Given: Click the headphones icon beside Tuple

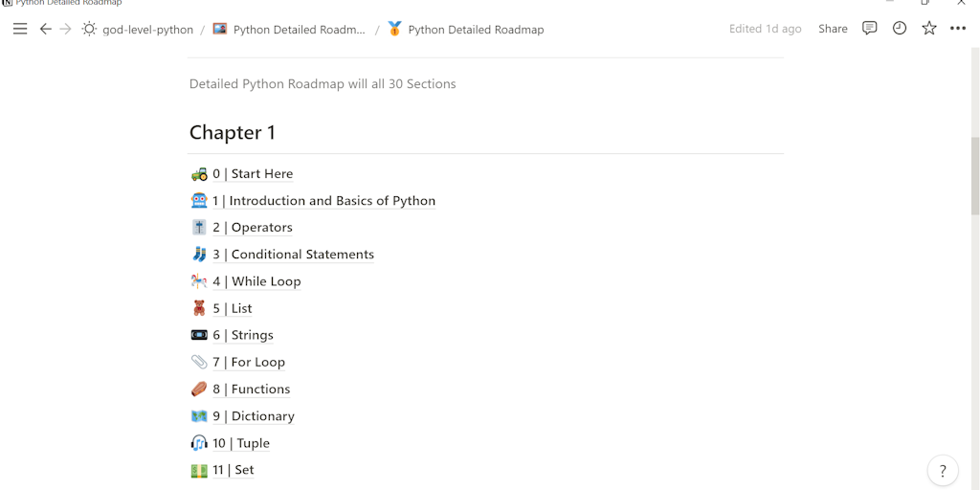Looking at the screenshot, I should [199, 443].
